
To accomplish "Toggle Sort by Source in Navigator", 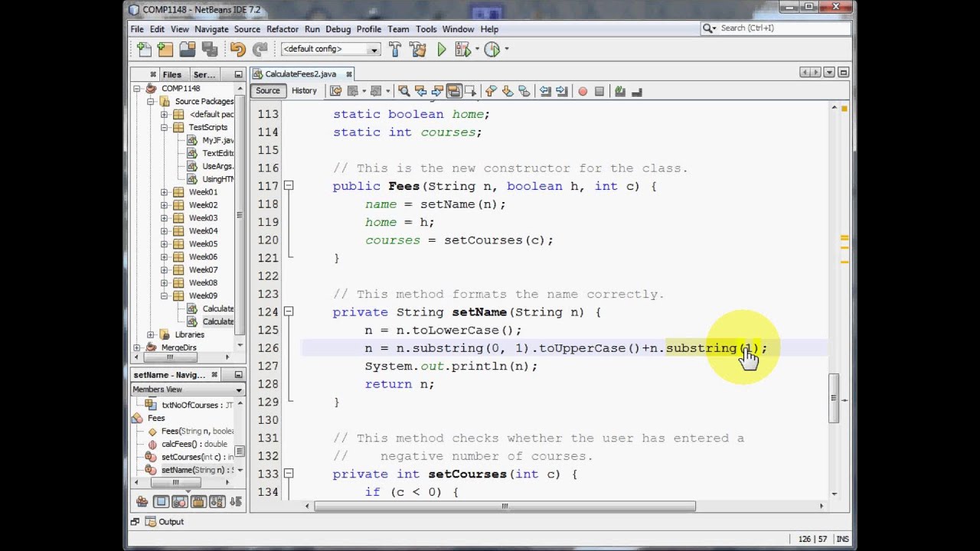I will coord(236,502).
